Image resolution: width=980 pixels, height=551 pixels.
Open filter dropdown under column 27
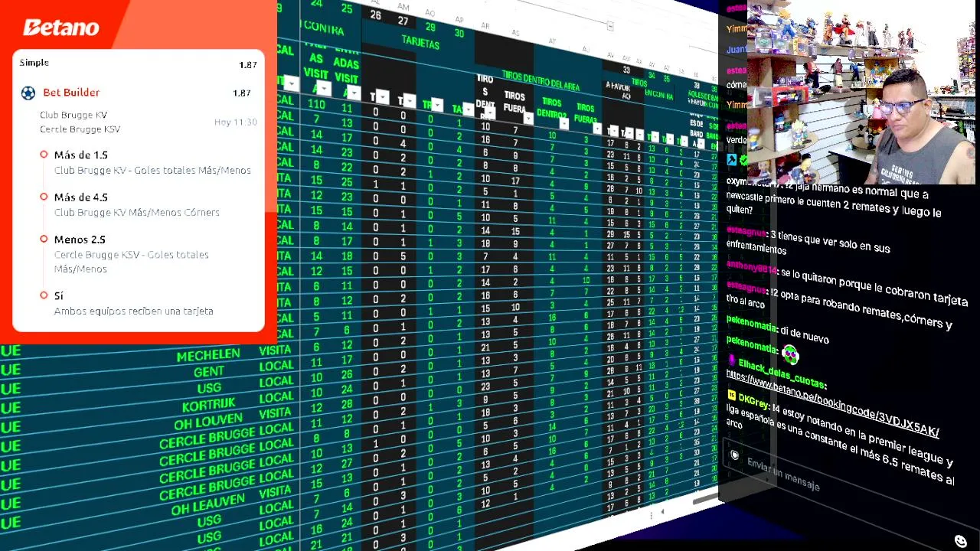(409, 101)
